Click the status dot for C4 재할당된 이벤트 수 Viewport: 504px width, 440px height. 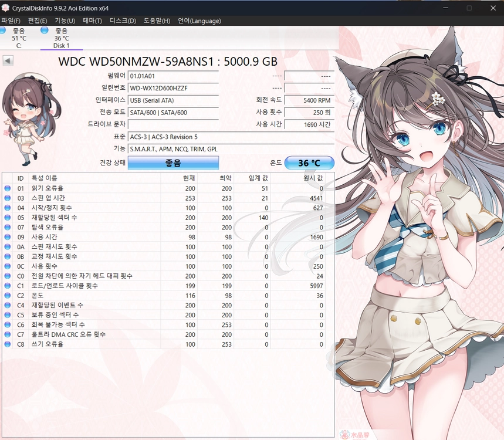8,305
